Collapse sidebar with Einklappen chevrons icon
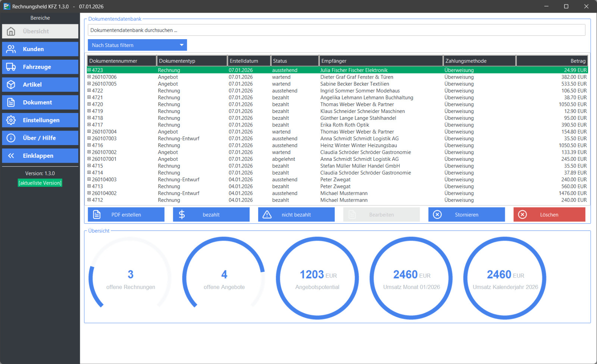Screen dimensions: 597x364 coord(11,156)
